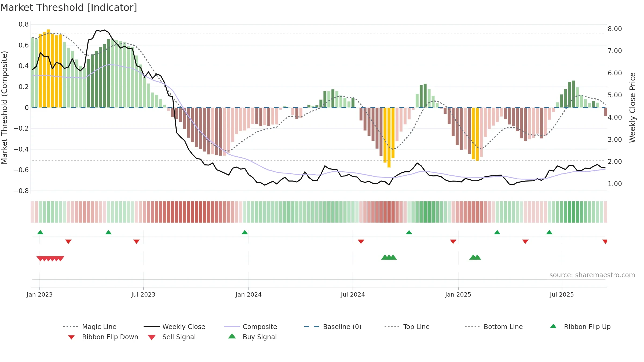Click the green flip-up marker just before Jul 2025

(549, 232)
